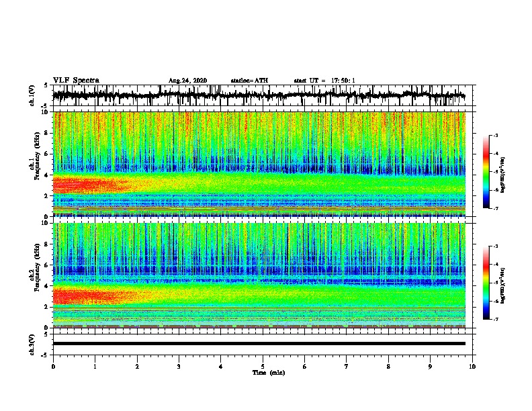532x411 pixels.
Task: Click the "2" tick on the time axis
Action: [137, 367]
